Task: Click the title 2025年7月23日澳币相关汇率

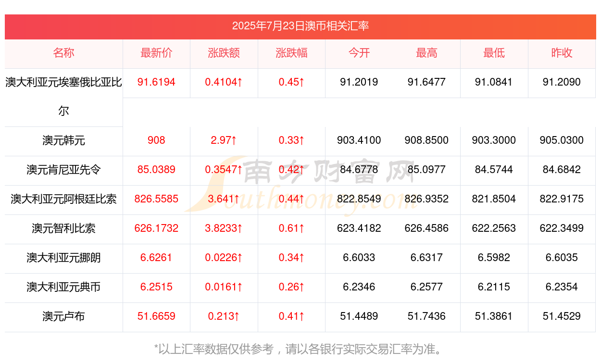Action: coord(300,26)
